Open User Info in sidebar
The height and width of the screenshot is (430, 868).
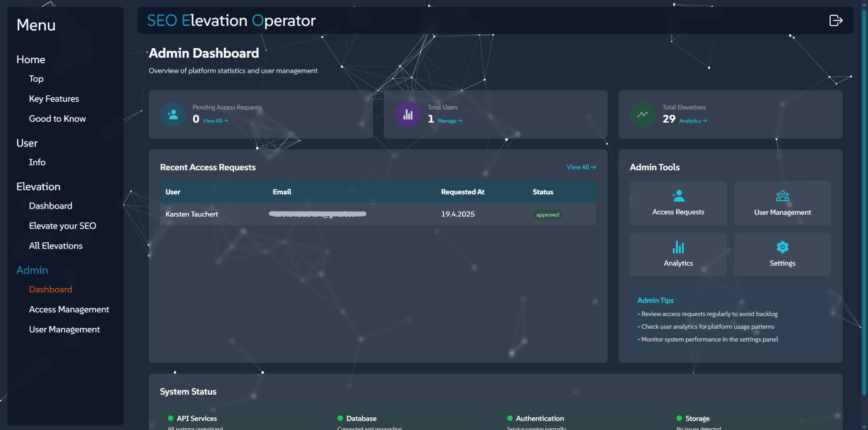[37, 162]
